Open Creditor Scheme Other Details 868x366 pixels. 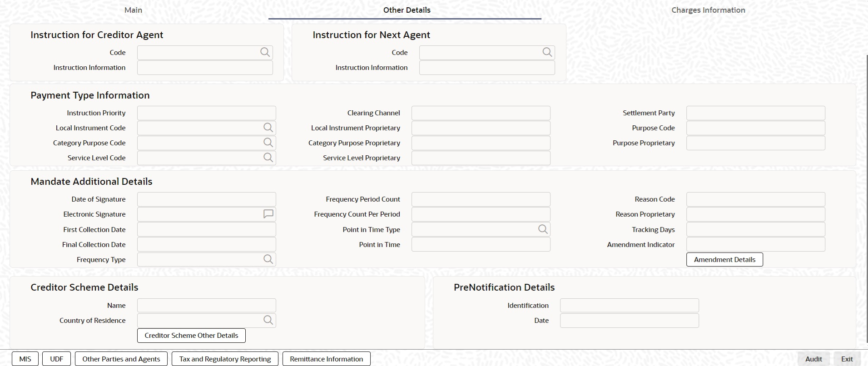(x=191, y=336)
